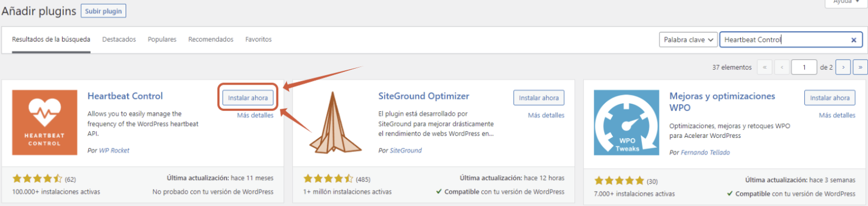Screen dimensions: 868x206
Task: Clear the search text with the X icon
Action: tap(854, 40)
